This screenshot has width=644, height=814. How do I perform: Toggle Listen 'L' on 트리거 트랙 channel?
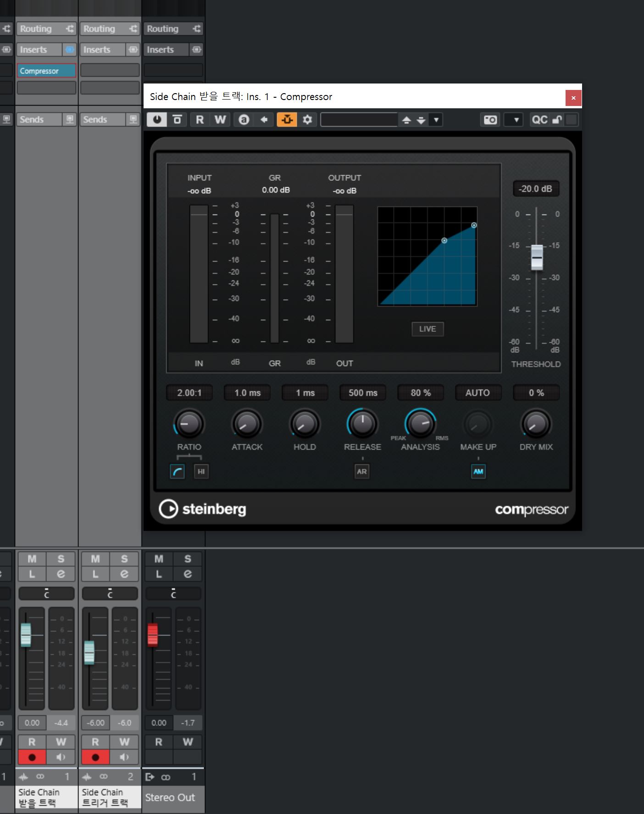tap(95, 574)
